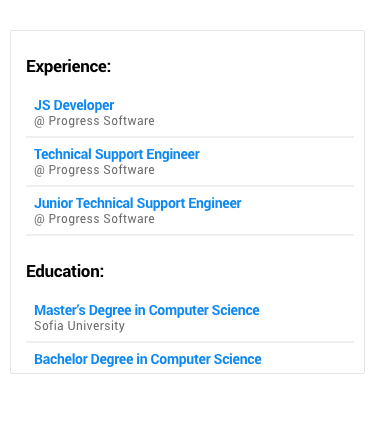Screen dimensions: 380x434
Task: Select the Sofia University text
Action: (x=79, y=326)
